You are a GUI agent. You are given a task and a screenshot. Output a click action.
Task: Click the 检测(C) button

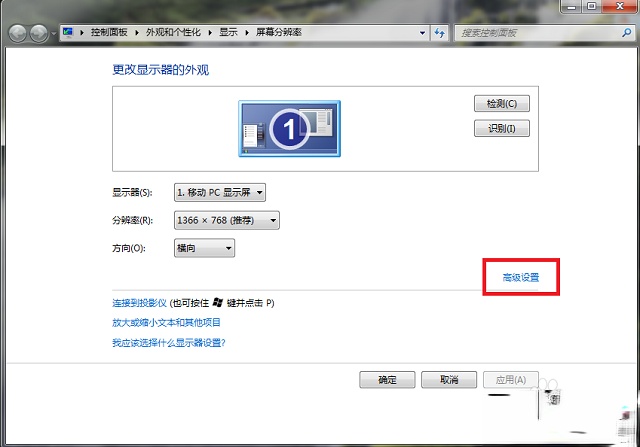point(502,104)
